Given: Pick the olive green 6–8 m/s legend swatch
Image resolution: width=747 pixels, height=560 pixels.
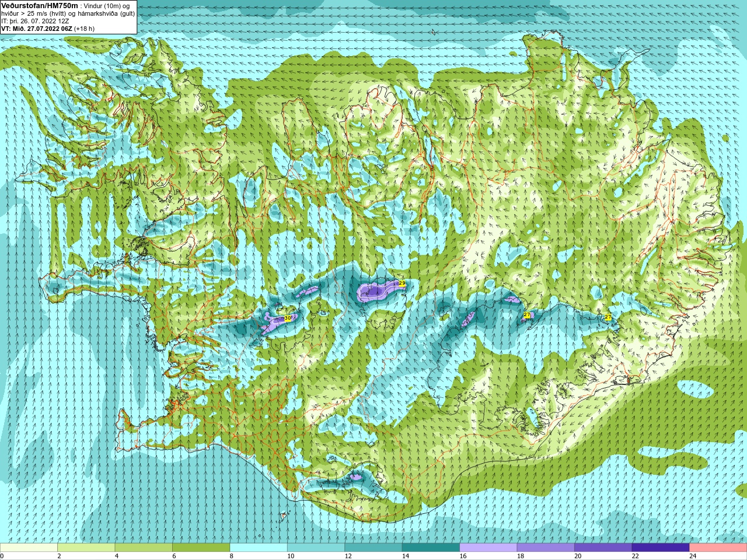Looking at the screenshot, I should coord(201,548).
